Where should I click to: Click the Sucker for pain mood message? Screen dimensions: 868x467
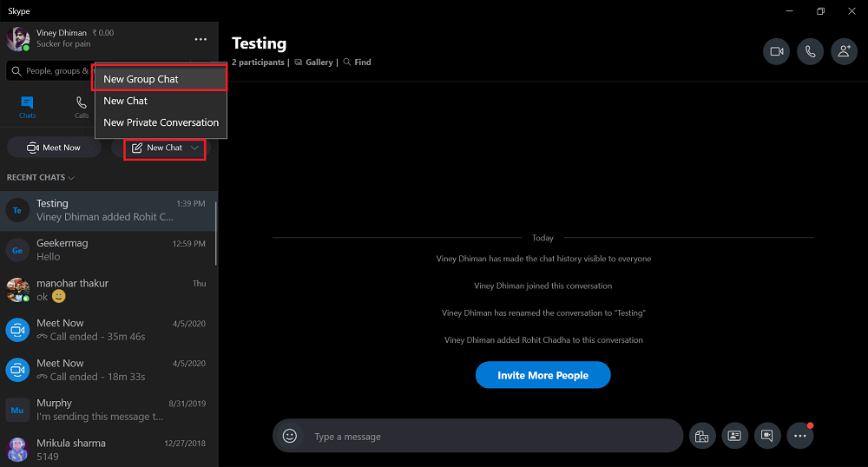(x=63, y=43)
